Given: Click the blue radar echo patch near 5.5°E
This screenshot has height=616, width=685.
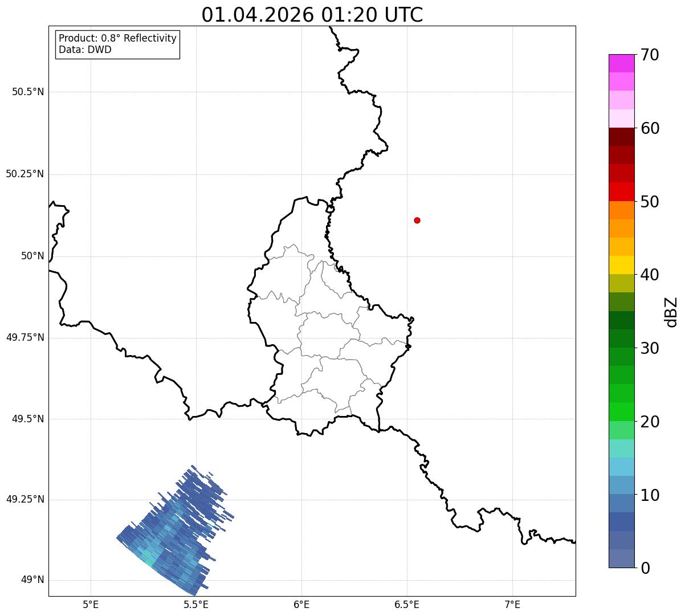Looking at the screenshot, I should [x=175, y=531].
